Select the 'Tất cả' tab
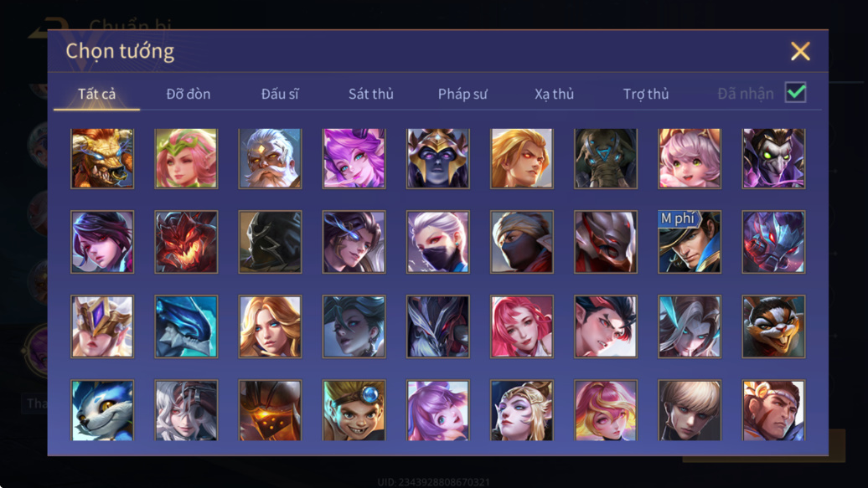 [x=97, y=94]
